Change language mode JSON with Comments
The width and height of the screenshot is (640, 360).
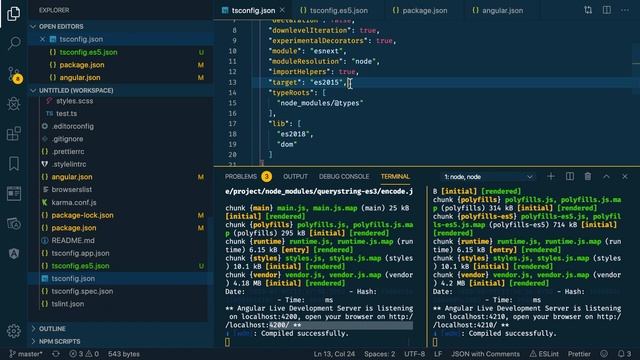pos(485,354)
